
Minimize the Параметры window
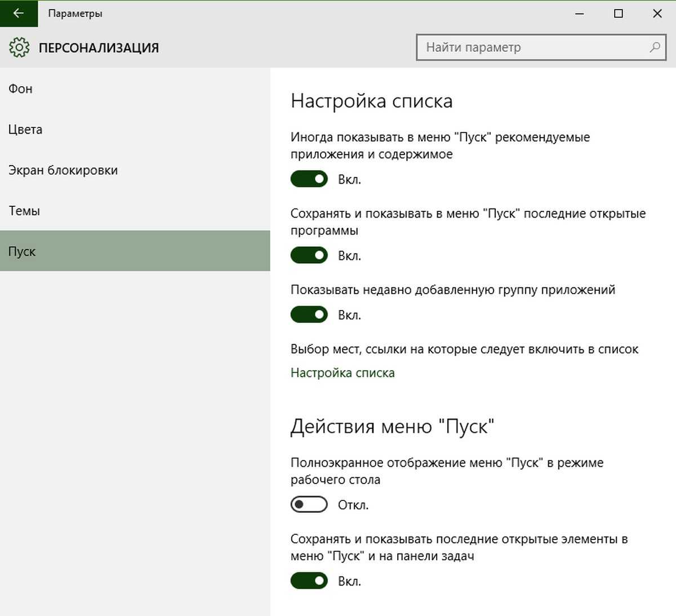580,14
